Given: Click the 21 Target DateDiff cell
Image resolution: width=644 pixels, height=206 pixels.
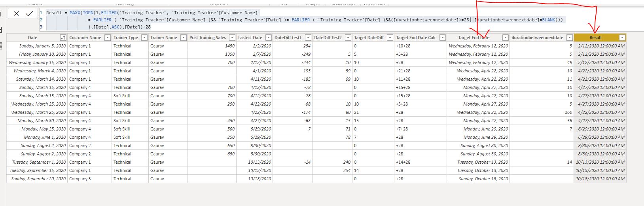Looking at the screenshot, I should coord(373,112).
